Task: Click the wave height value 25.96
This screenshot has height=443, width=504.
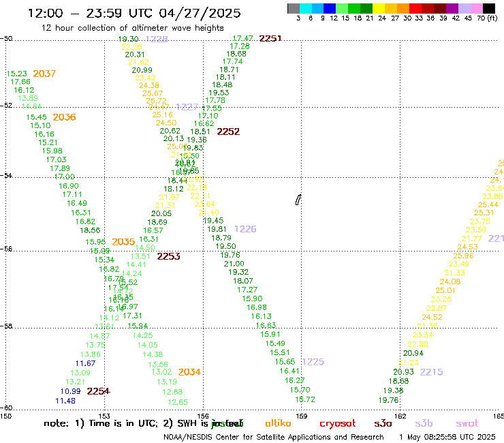Action: click(463, 256)
